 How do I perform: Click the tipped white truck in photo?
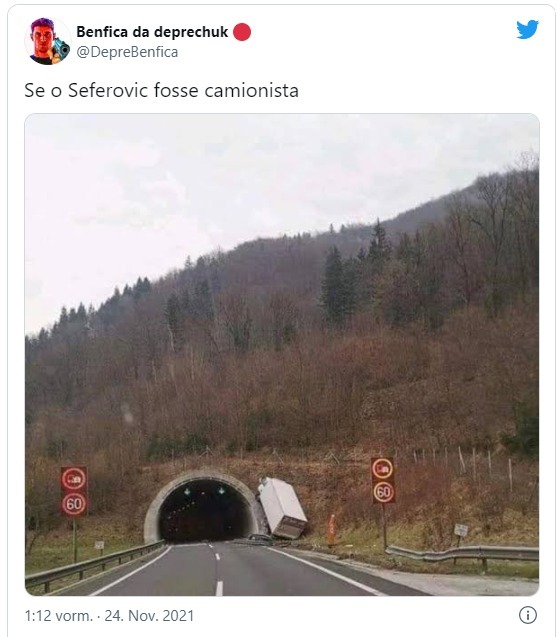pos(282,507)
